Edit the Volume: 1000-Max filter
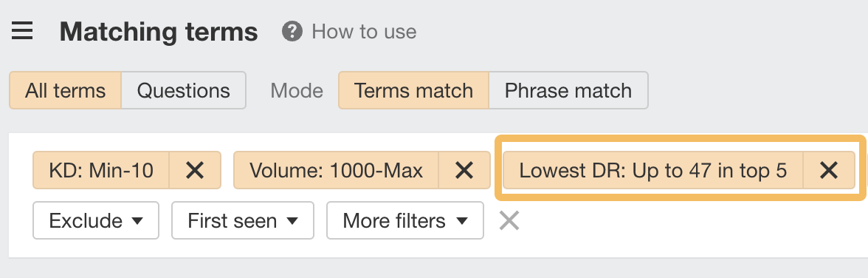Screen dimensions: 868x278 [336, 170]
